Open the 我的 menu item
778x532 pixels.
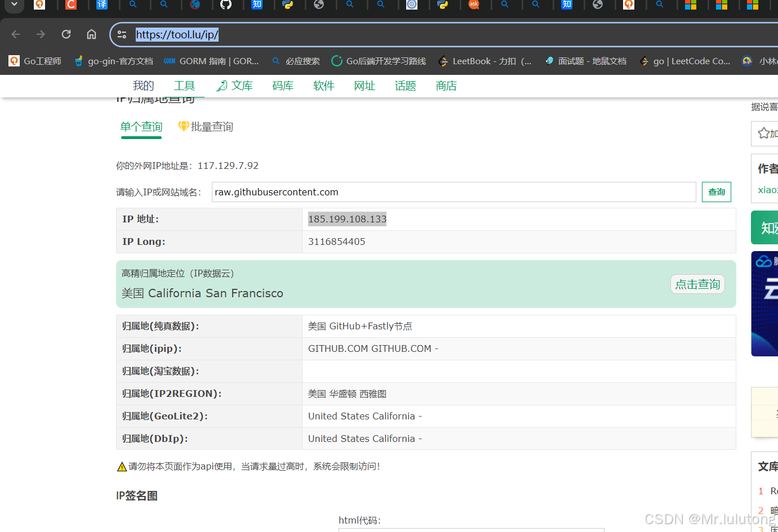143,86
